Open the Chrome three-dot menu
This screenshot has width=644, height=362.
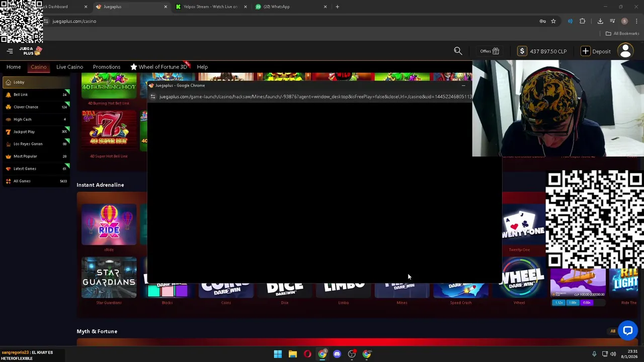[637, 21]
